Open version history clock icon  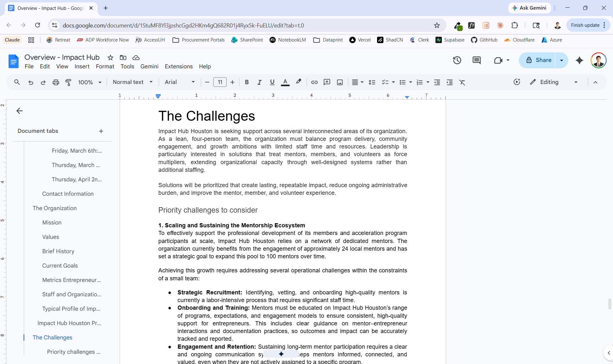pos(457,60)
